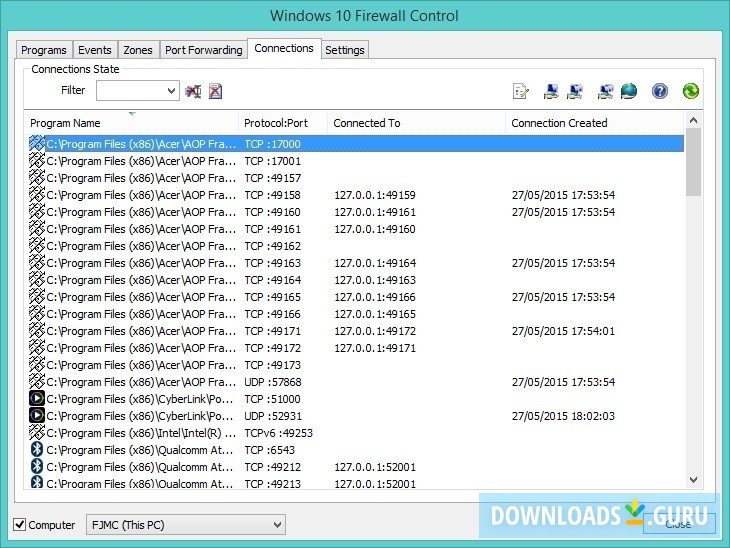The height and width of the screenshot is (548, 730).
Task: Go to the Settings tab
Action: click(x=345, y=50)
